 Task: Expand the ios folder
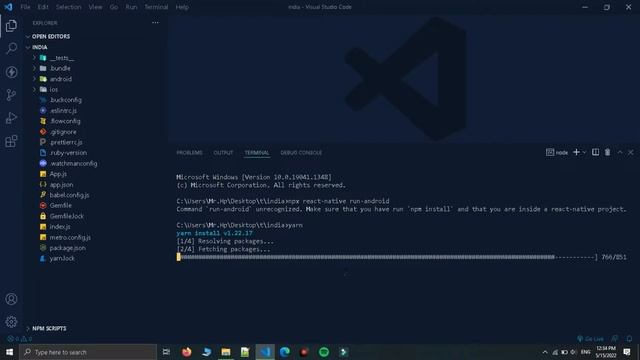click(53, 89)
